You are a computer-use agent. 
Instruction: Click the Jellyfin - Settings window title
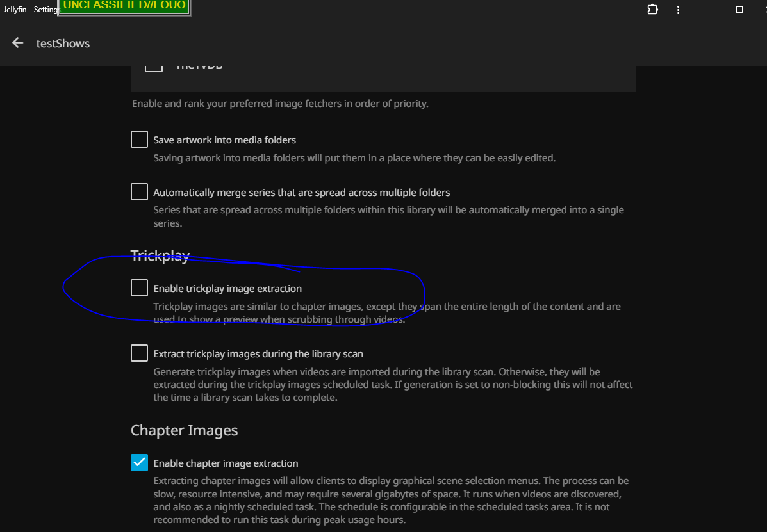(x=30, y=10)
